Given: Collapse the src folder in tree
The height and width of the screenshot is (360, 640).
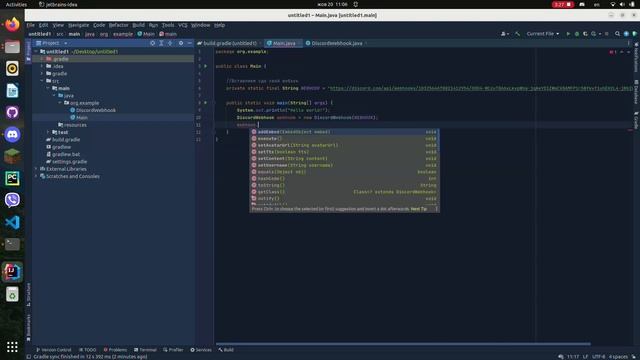Looking at the screenshot, I should [42, 81].
